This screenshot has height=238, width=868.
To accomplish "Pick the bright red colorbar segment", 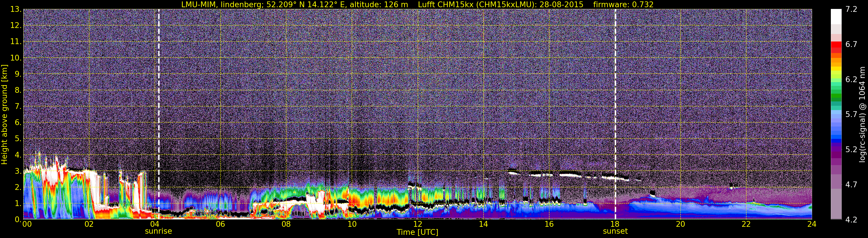I will 836,44.
